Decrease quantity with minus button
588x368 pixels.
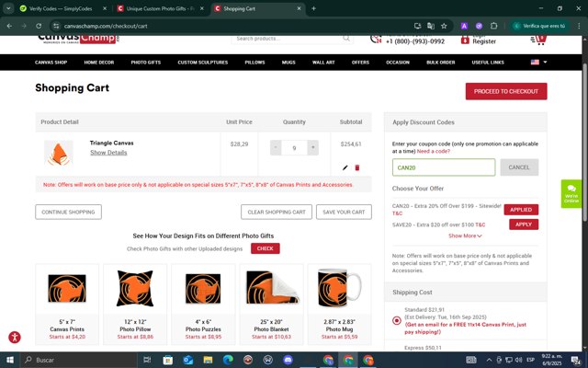point(276,147)
